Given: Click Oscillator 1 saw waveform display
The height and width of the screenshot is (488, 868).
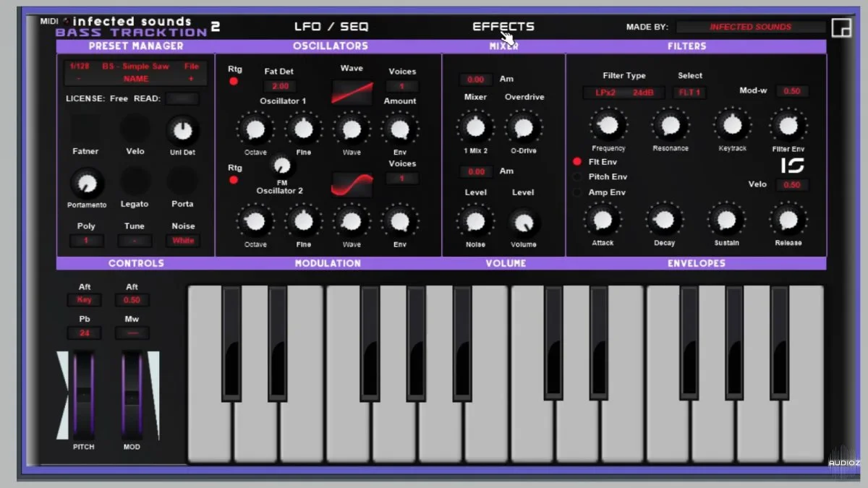Looking at the screenshot, I should tap(352, 92).
